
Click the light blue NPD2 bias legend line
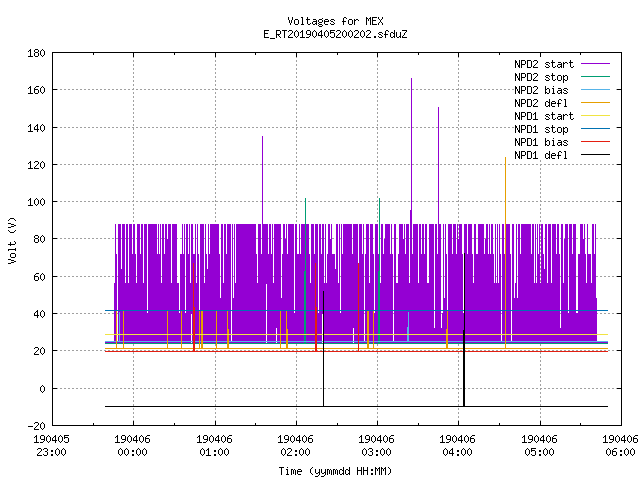pyautogui.click(x=595, y=90)
